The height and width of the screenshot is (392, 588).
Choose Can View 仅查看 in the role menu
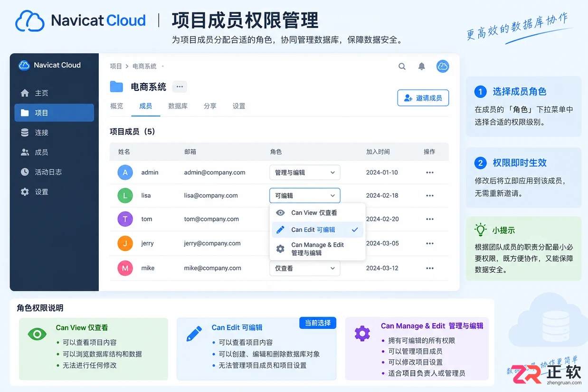click(317, 213)
